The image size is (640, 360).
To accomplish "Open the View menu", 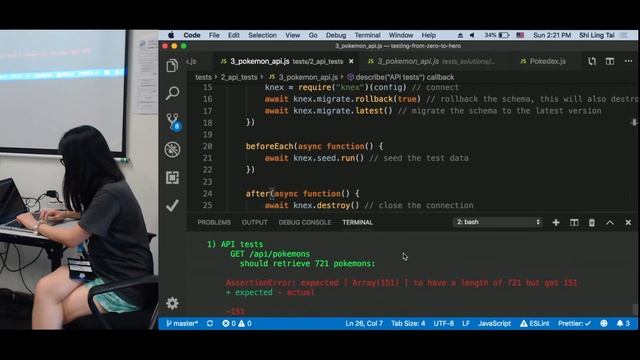I will pos(293,35).
